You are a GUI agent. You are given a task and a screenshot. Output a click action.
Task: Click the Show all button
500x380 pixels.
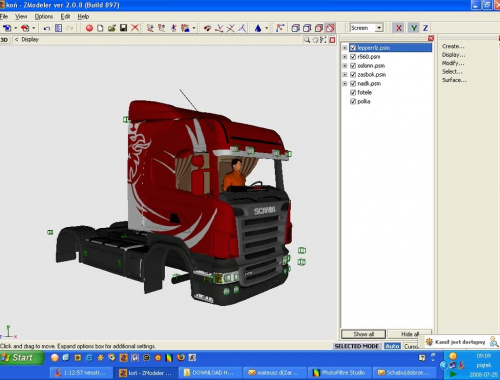[363, 334]
